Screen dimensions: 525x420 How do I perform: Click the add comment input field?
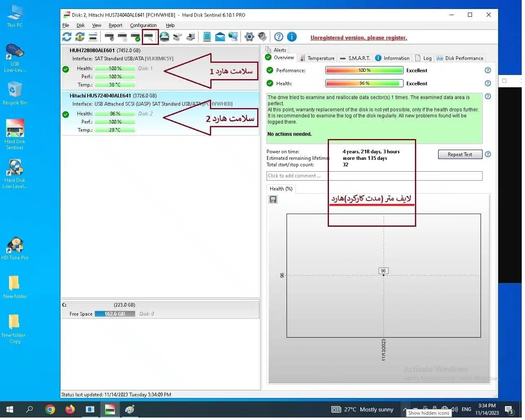pos(374,176)
